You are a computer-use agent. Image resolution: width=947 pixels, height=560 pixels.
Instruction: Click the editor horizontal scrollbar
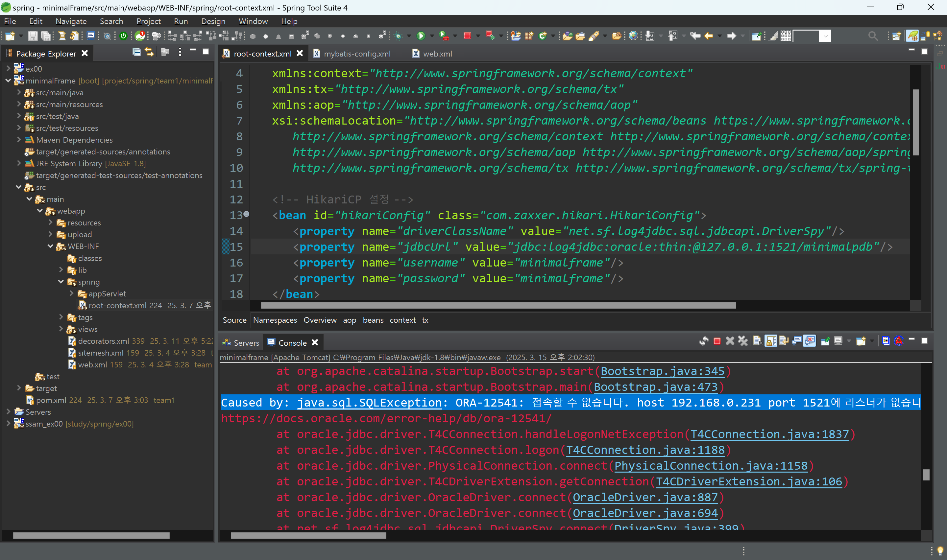[x=498, y=305]
